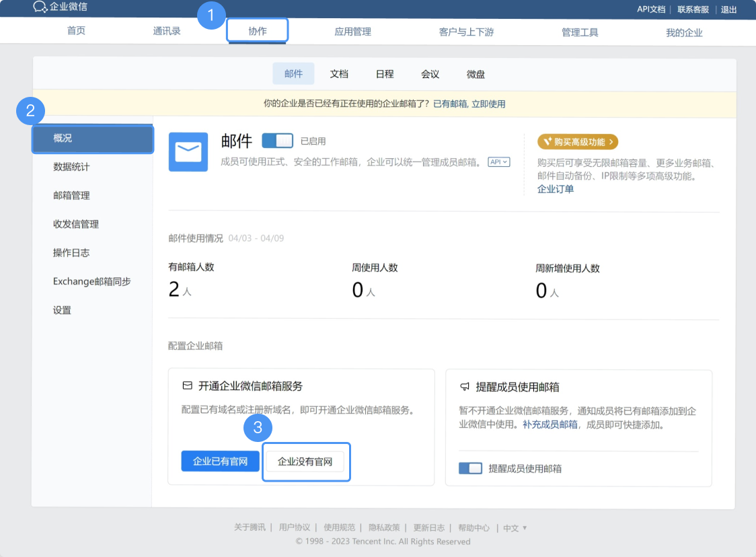Viewport: 756px width, 557px height.
Task: Select 概况 in the sidebar
Action: 93,139
